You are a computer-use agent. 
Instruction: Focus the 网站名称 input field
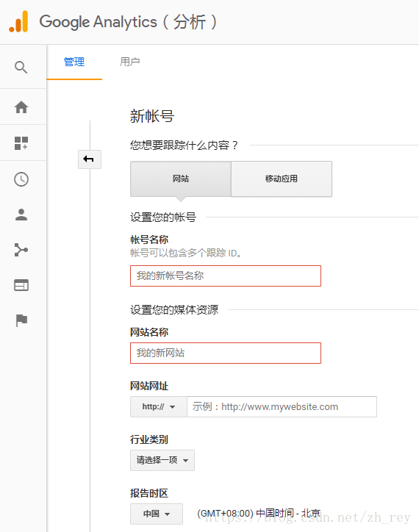pos(226,353)
